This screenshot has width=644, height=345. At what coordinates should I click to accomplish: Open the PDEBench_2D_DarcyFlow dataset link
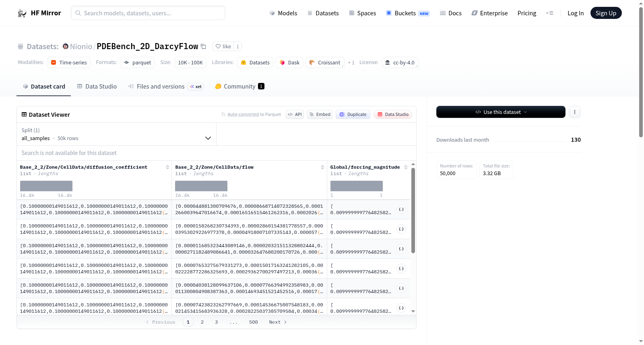(x=147, y=46)
